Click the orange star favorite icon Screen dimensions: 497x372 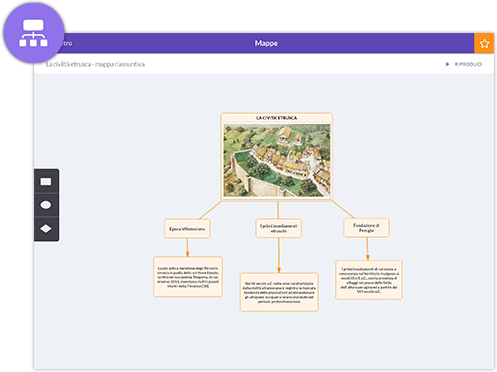pyautogui.click(x=484, y=43)
